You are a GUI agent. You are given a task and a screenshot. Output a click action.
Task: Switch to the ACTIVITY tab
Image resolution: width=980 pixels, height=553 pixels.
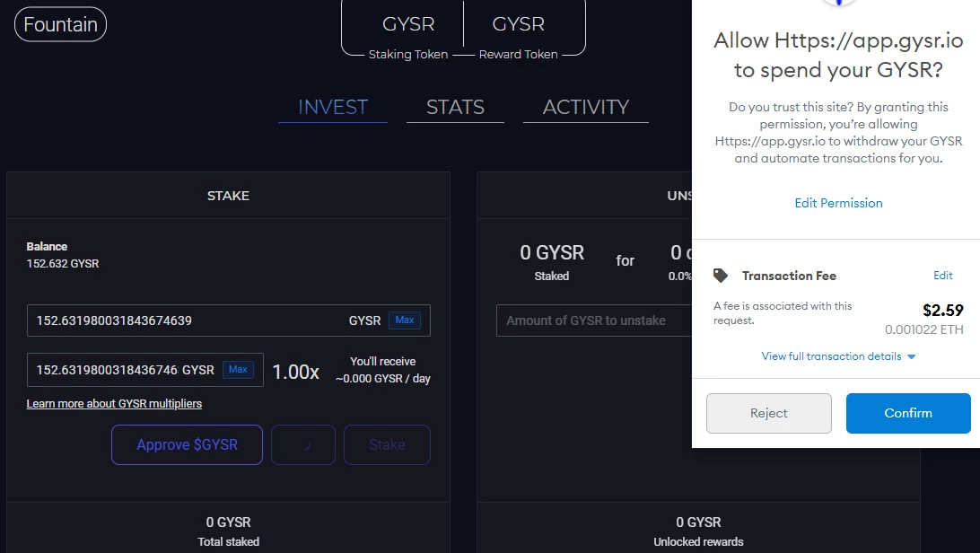[586, 108]
